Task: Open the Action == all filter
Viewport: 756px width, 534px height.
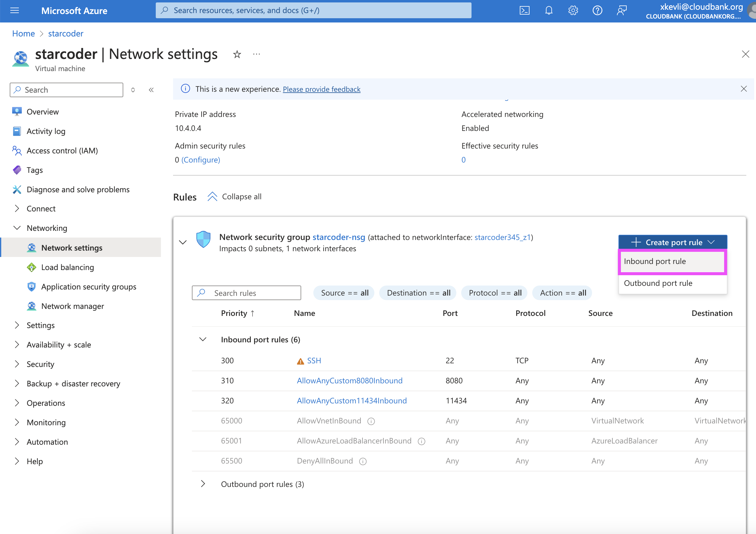Action: pyautogui.click(x=562, y=293)
